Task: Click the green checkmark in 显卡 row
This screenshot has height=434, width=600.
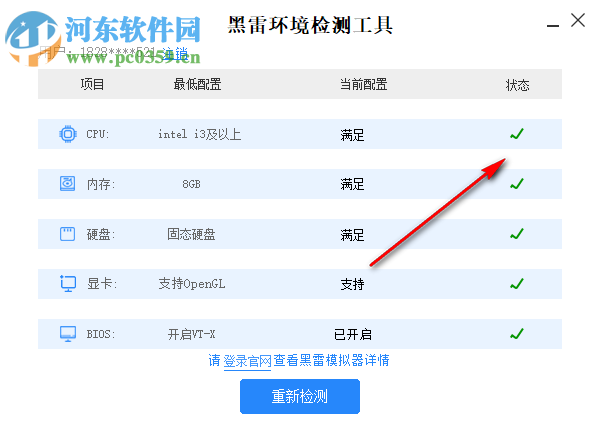Action: 517,284
